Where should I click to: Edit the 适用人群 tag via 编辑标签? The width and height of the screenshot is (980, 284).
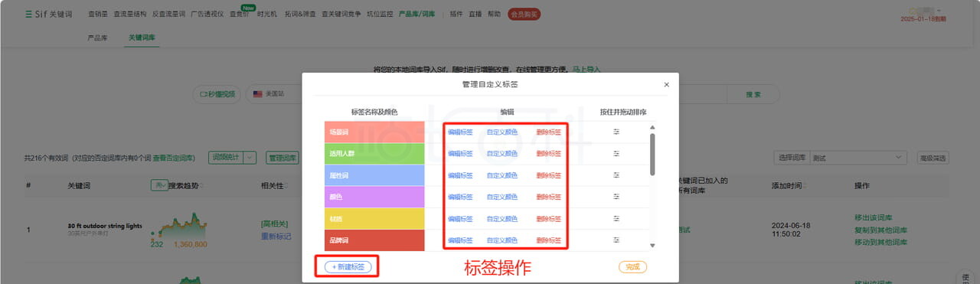[460, 153]
